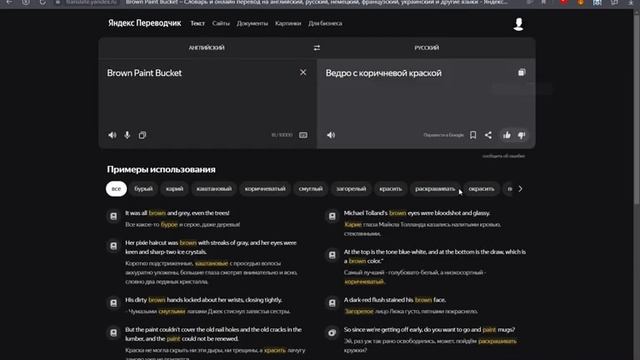Open source icon for 'It was all brown' example
This screenshot has width=640, height=360.
point(113,216)
